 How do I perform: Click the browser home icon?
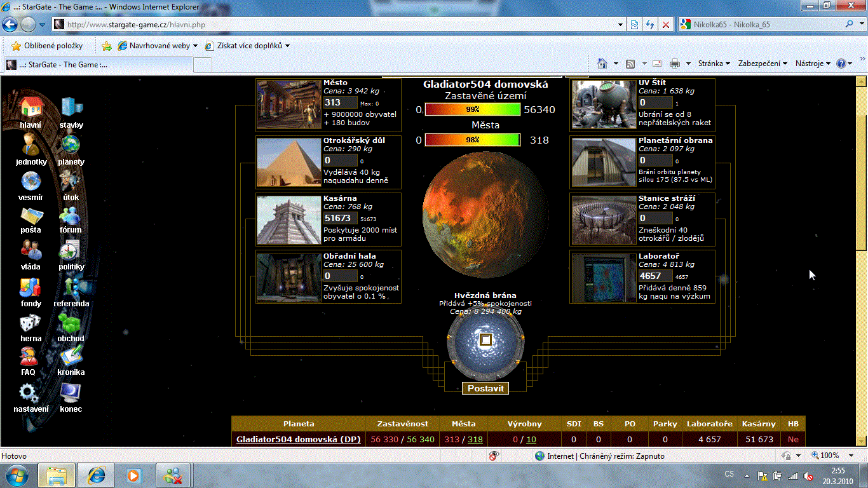602,64
